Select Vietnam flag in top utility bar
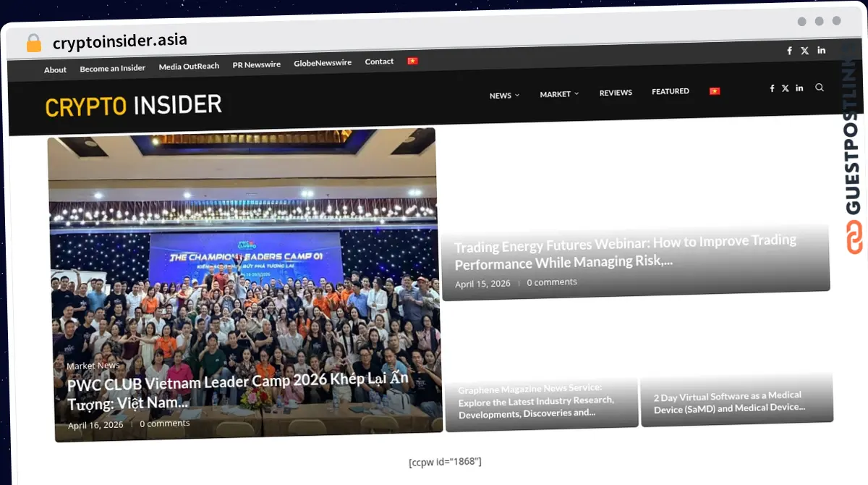Viewport: 868px width, 485px height. click(413, 61)
